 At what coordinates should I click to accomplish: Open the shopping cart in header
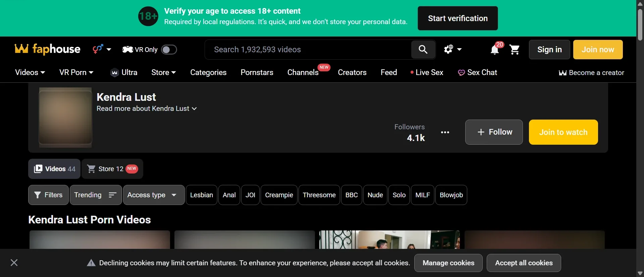point(515,50)
